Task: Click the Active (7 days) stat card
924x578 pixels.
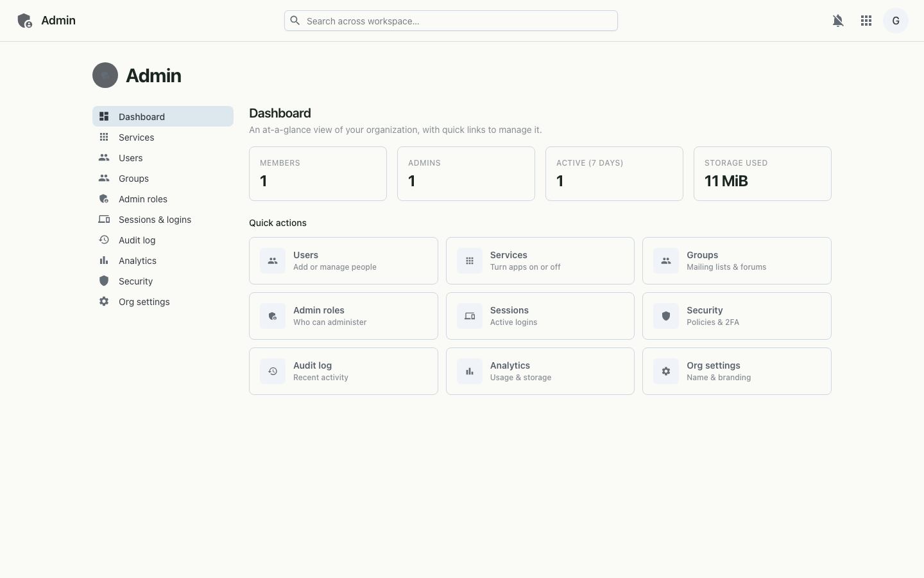Action: (x=614, y=173)
